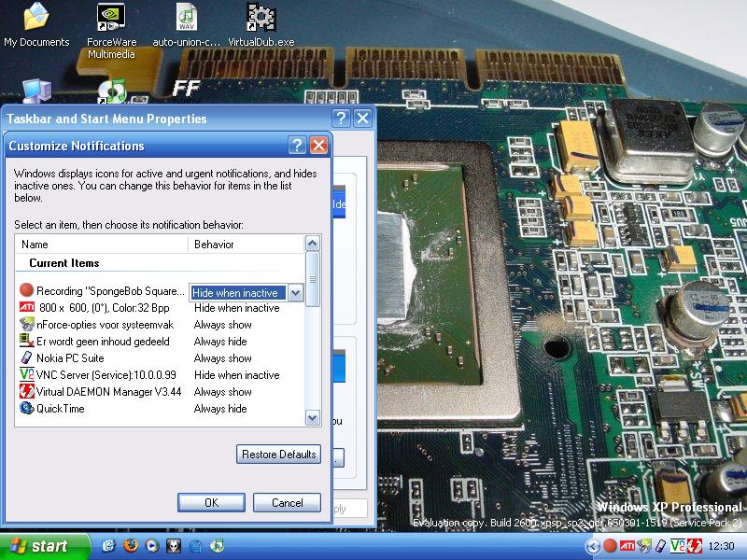
Task: Click 'Hide when inactive' for the 800 x 600 row
Action: 237,308
